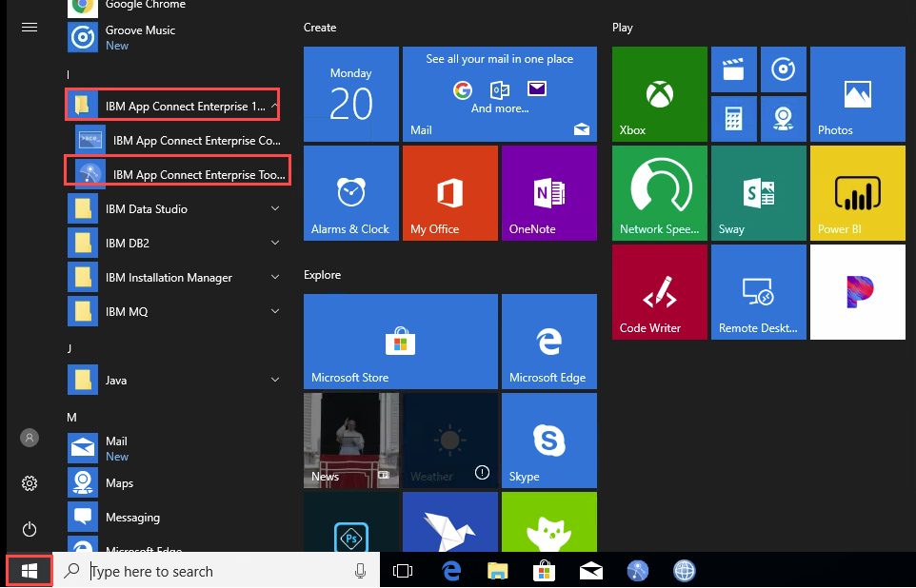
Task: Open the Xbox tile
Action: tap(660, 94)
